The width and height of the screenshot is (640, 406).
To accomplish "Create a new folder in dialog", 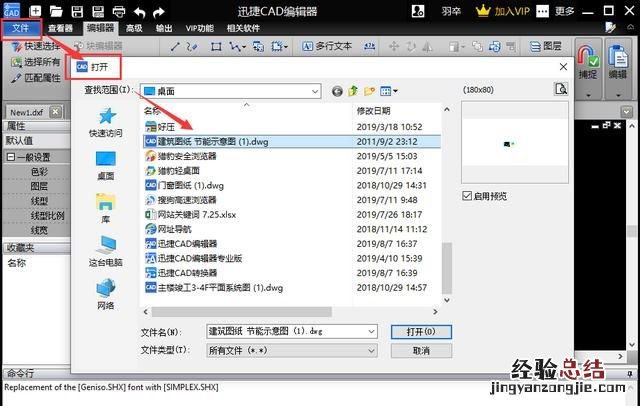I will coord(369,91).
